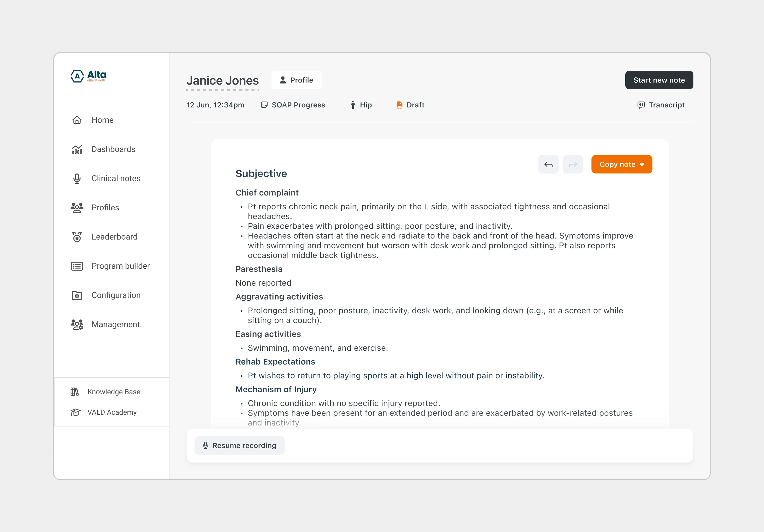Toggle Resume recording for the note
The width and height of the screenshot is (764, 532).
coord(239,445)
